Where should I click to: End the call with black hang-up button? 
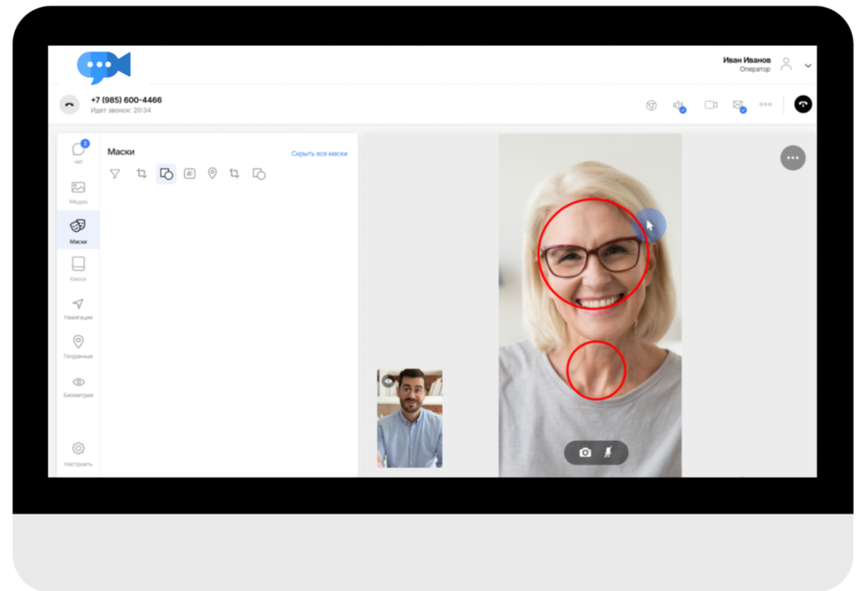[803, 104]
